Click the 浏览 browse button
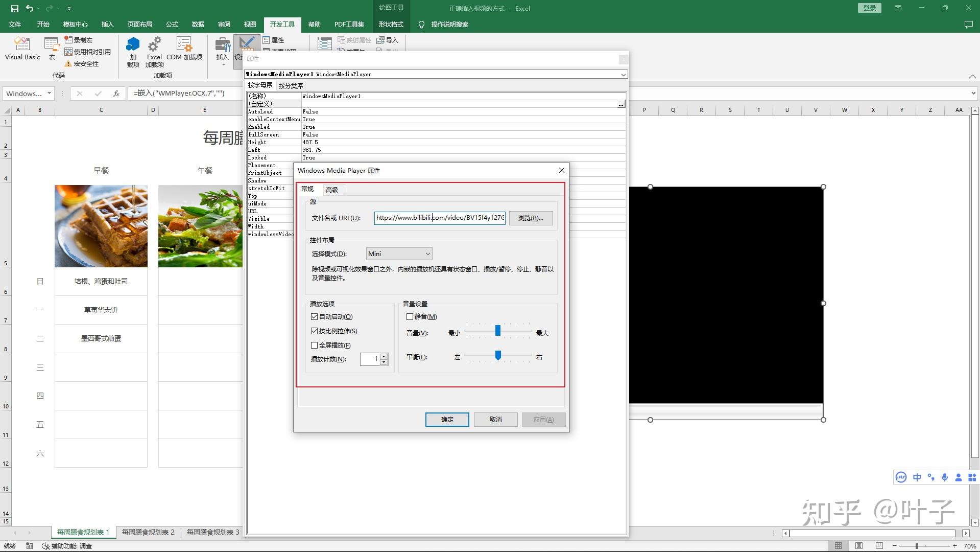The height and width of the screenshot is (552, 980). pos(531,218)
